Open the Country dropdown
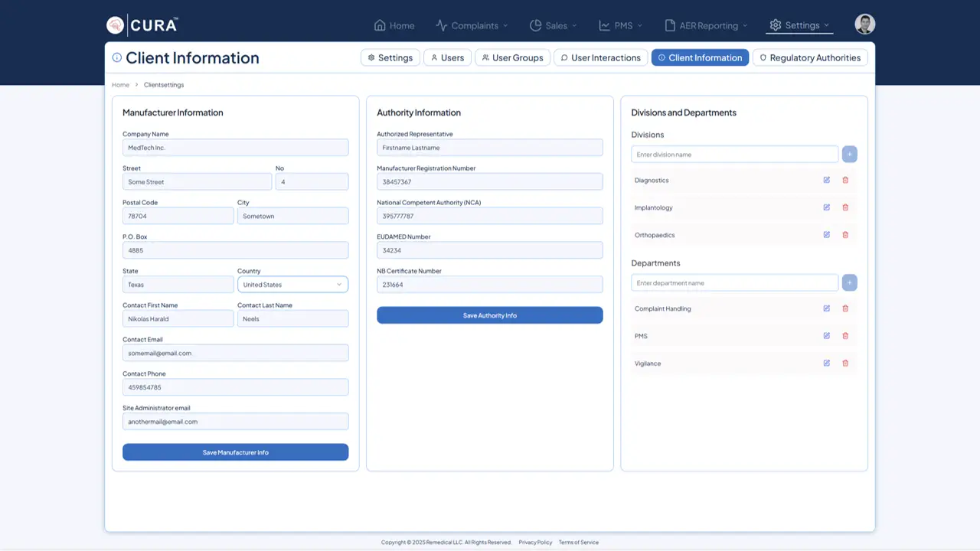This screenshot has height=551, width=980. tap(292, 285)
